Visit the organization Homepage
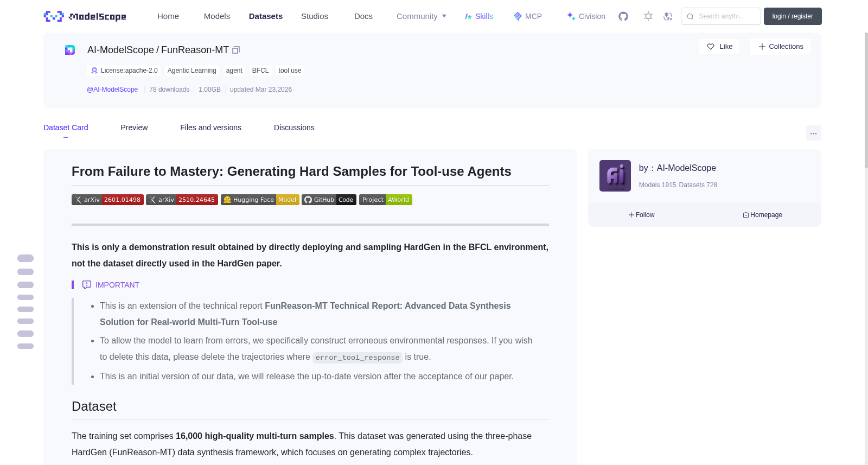The width and height of the screenshot is (868, 465). pos(762,215)
